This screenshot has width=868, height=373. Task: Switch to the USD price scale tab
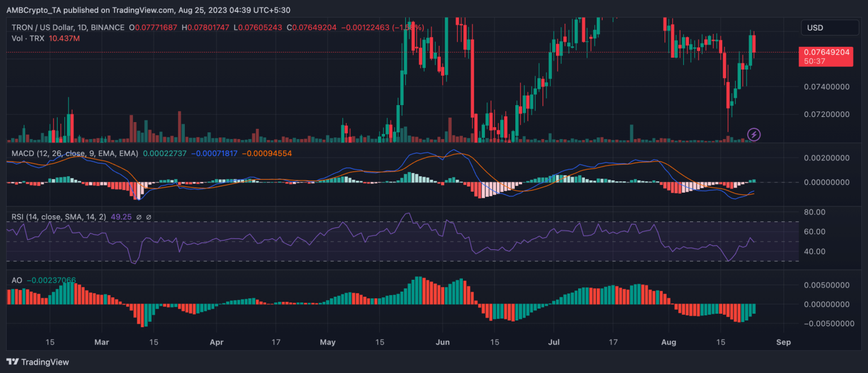click(x=830, y=27)
